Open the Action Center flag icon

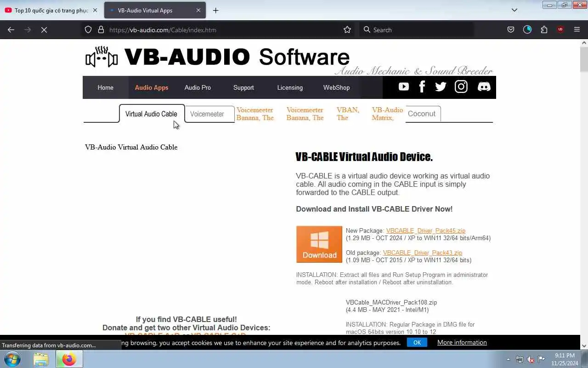tap(542, 359)
